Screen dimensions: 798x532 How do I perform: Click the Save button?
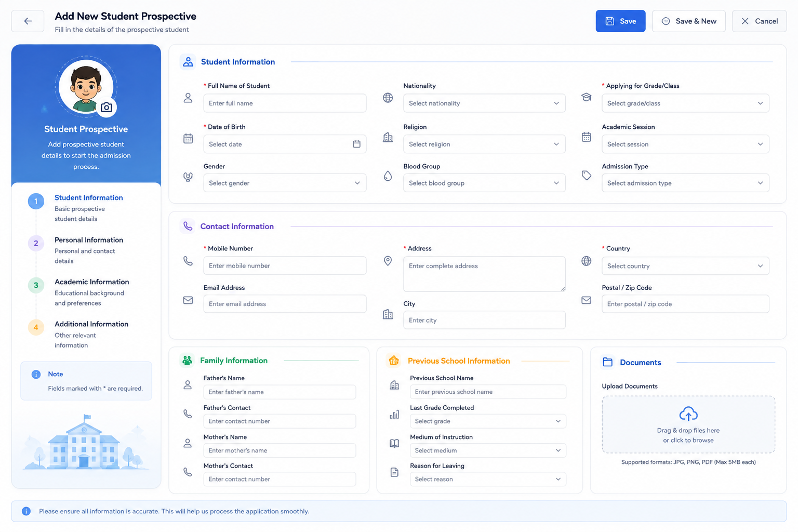(x=620, y=21)
